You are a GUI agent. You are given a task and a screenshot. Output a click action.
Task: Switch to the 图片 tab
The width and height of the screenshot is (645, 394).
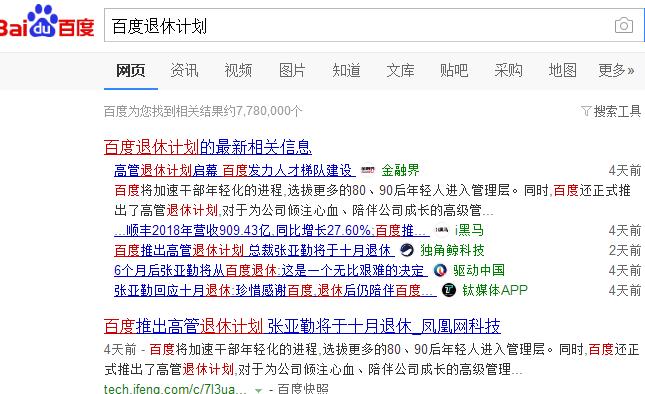292,70
